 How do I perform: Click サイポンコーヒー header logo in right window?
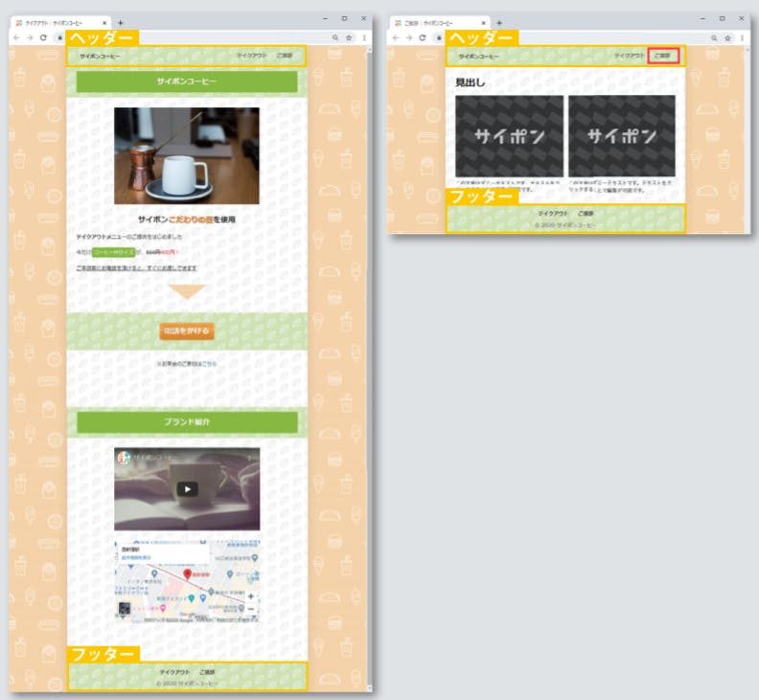(478, 57)
